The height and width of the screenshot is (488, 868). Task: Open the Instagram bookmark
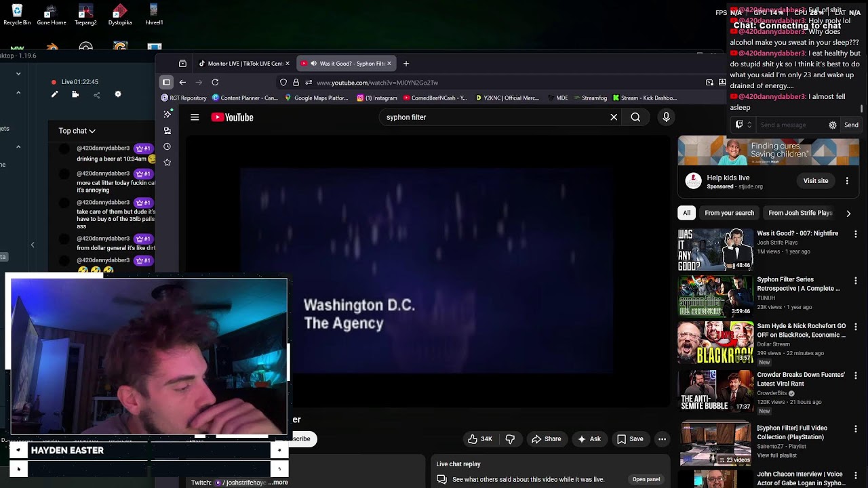pos(376,98)
